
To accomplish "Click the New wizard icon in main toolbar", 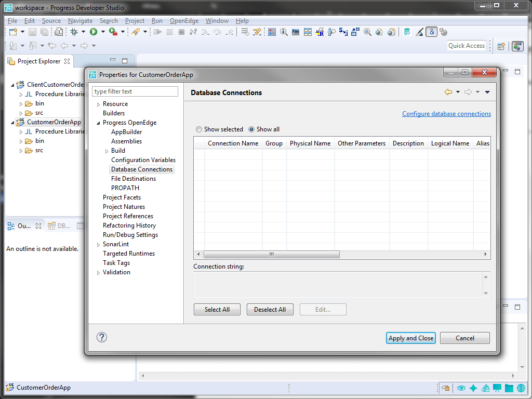I will tap(13, 32).
